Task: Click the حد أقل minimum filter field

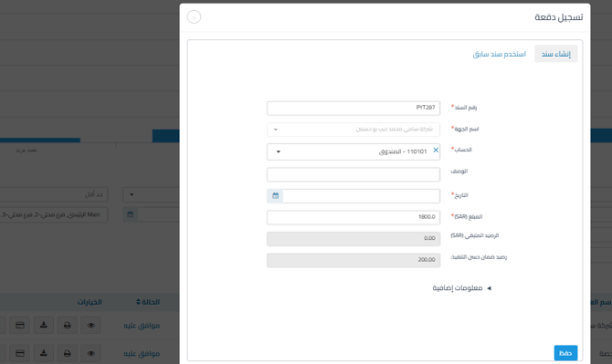Action: [x=54, y=194]
